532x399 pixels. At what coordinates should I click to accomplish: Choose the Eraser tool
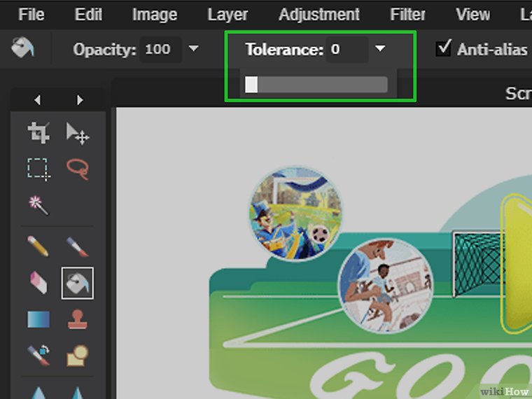tap(38, 283)
